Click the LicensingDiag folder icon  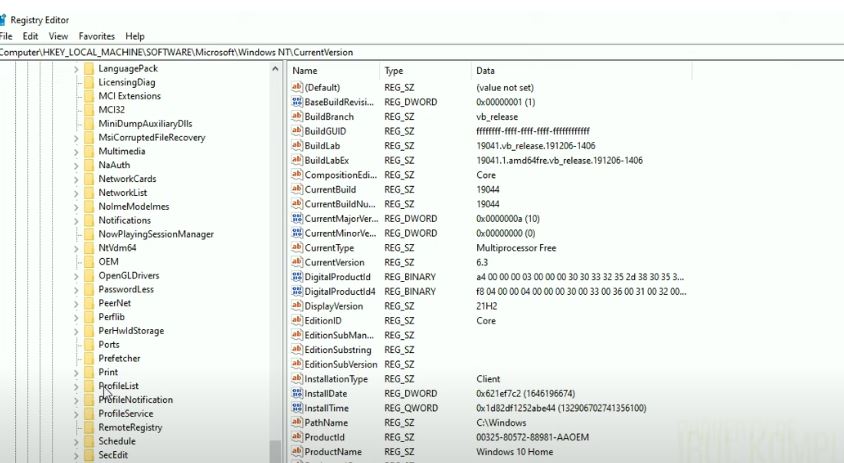(89, 82)
